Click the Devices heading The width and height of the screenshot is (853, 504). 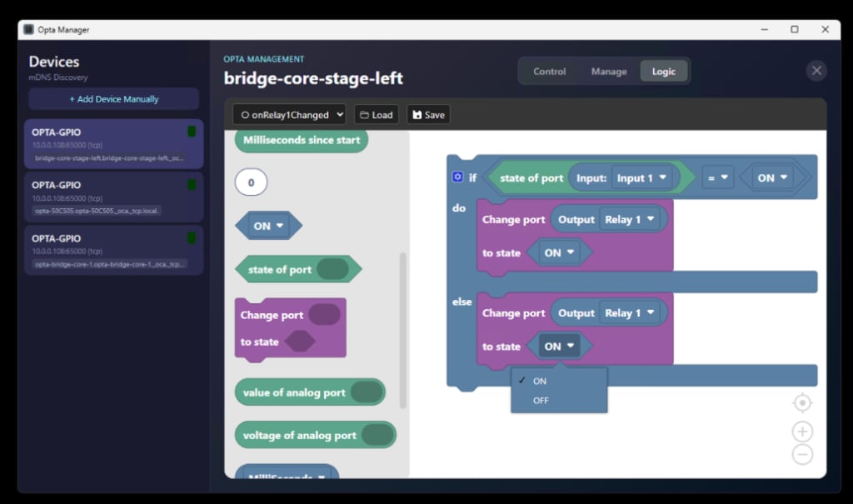(54, 62)
